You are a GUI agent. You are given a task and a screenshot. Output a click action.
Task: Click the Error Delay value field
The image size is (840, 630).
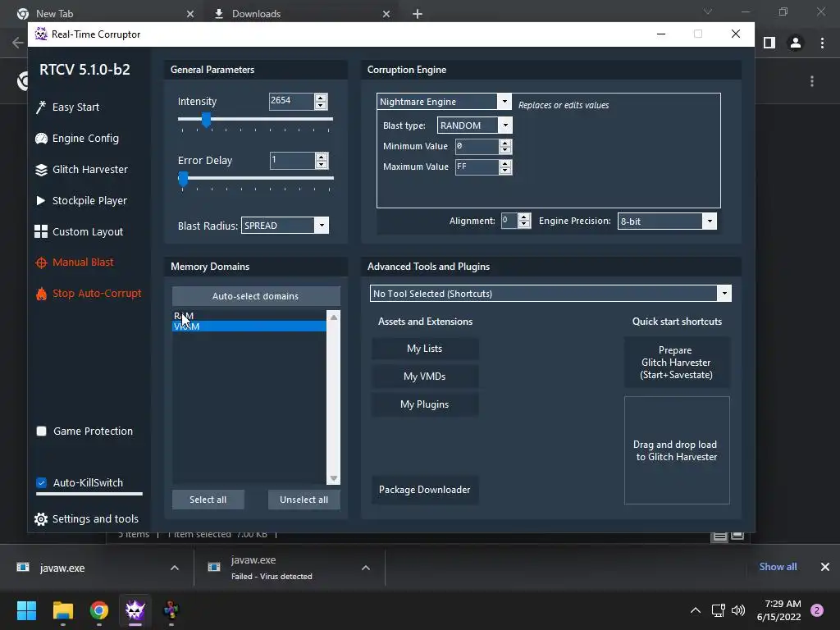point(292,160)
